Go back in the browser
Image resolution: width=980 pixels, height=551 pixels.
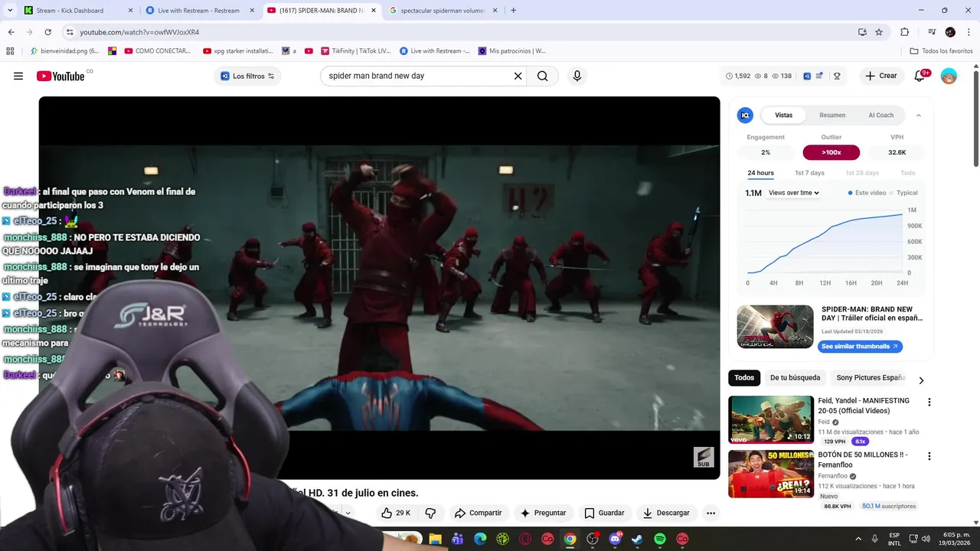point(11,32)
